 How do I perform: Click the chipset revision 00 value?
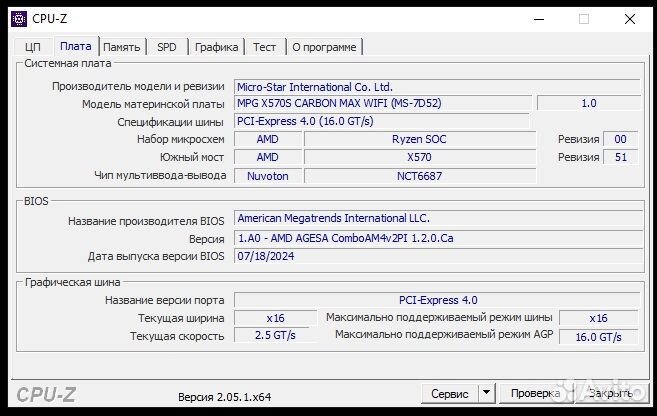620,139
